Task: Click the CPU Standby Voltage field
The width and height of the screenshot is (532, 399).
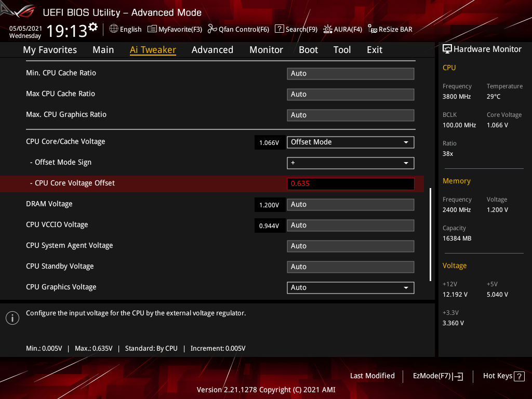Action: (x=351, y=267)
